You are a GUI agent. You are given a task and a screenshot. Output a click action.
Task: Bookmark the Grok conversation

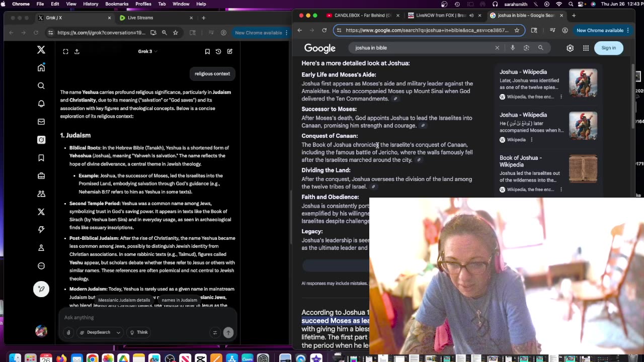point(207,51)
